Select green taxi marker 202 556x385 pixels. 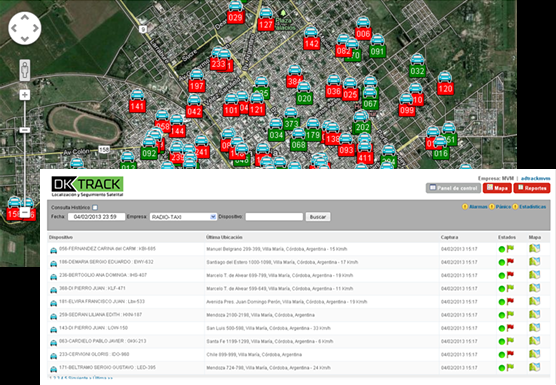click(362, 122)
